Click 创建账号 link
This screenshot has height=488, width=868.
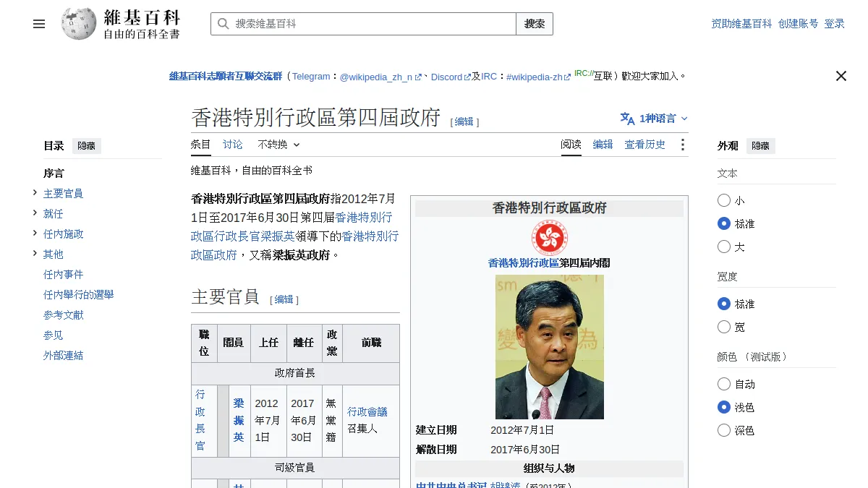pyautogui.click(x=799, y=24)
